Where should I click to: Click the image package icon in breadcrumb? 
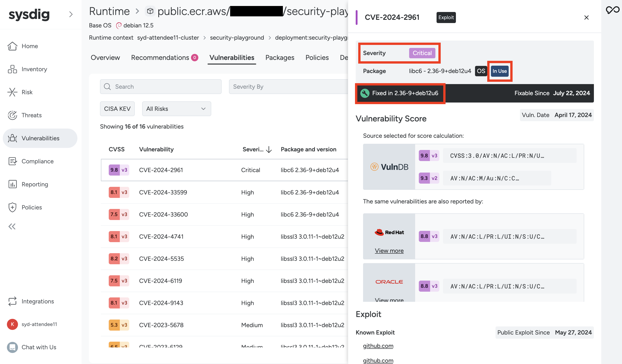pyautogui.click(x=150, y=11)
